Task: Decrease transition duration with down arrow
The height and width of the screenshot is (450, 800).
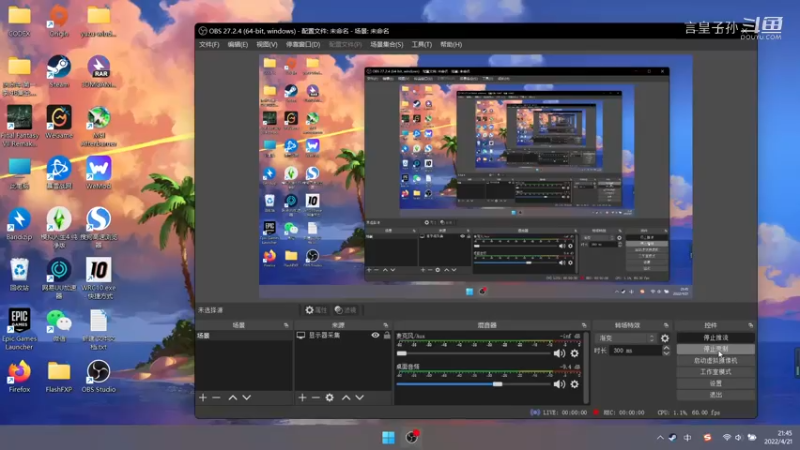Action: (x=666, y=353)
